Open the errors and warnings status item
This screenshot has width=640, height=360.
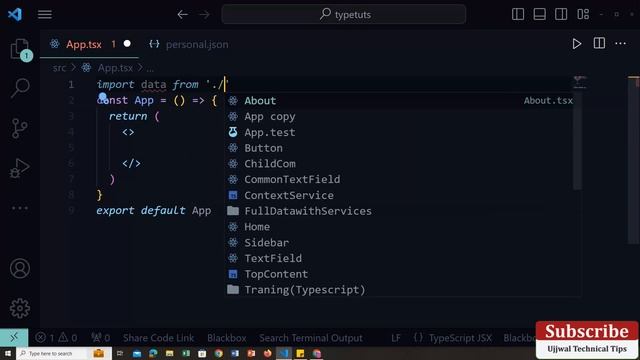pos(56,338)
